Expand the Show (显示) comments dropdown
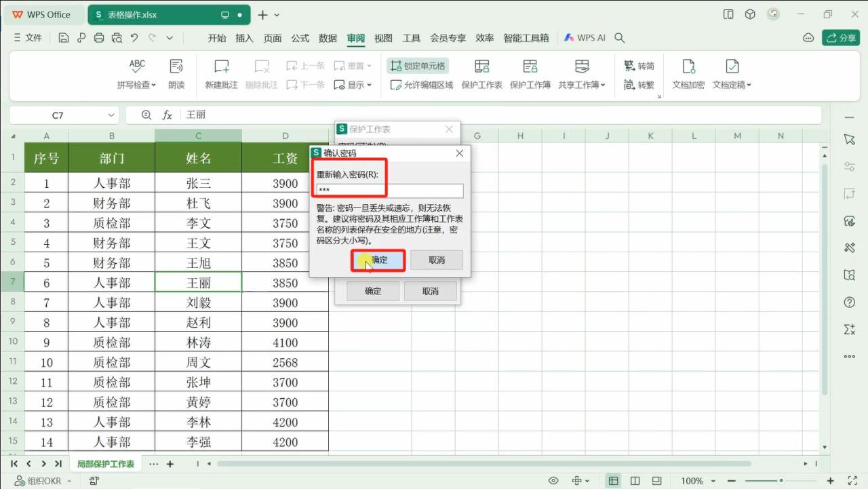This screenshot has width=868, height=489. click(x=370, y=85)
